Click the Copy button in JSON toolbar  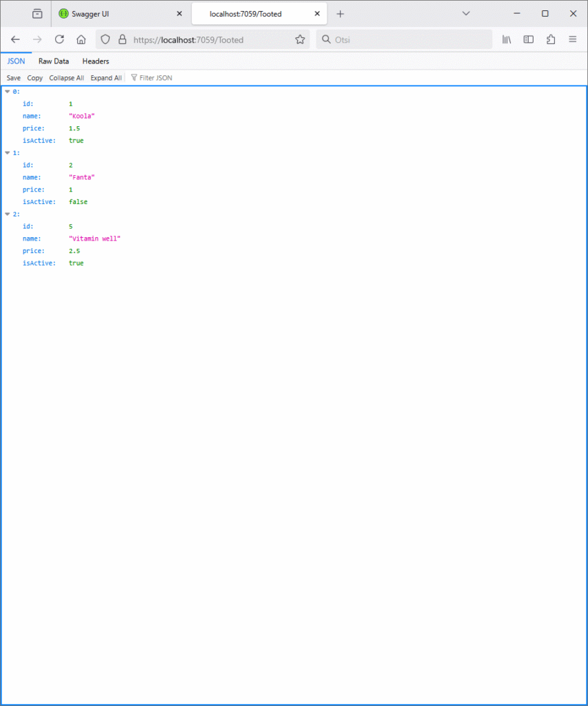pos(34,78)
